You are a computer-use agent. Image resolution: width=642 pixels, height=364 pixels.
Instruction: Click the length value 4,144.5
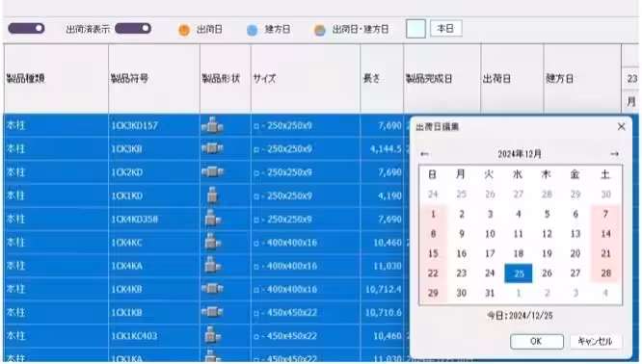(386, 149)
